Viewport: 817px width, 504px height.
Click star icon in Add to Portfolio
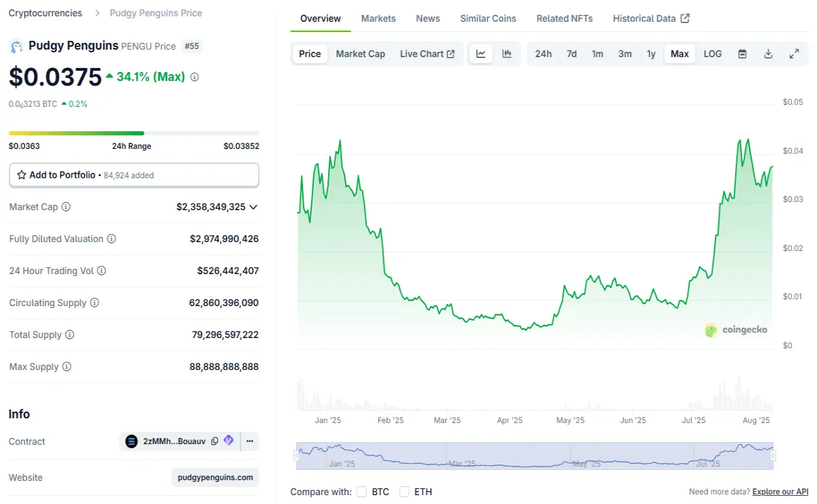pyautogui.click(x=22, y=175)
